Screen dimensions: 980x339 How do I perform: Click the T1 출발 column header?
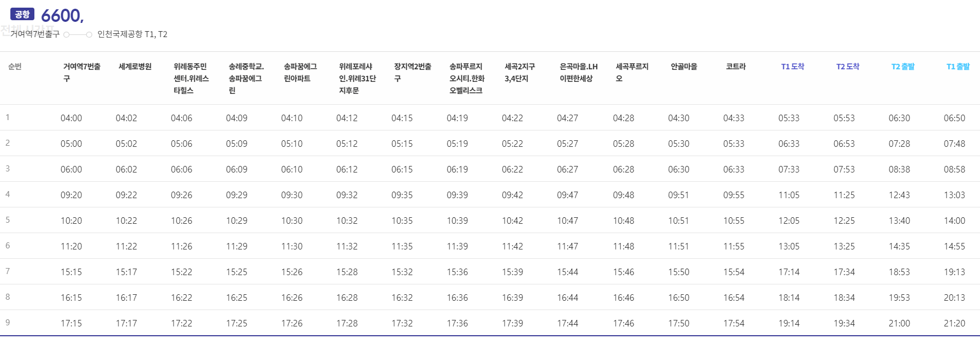[x=958, y=67]
